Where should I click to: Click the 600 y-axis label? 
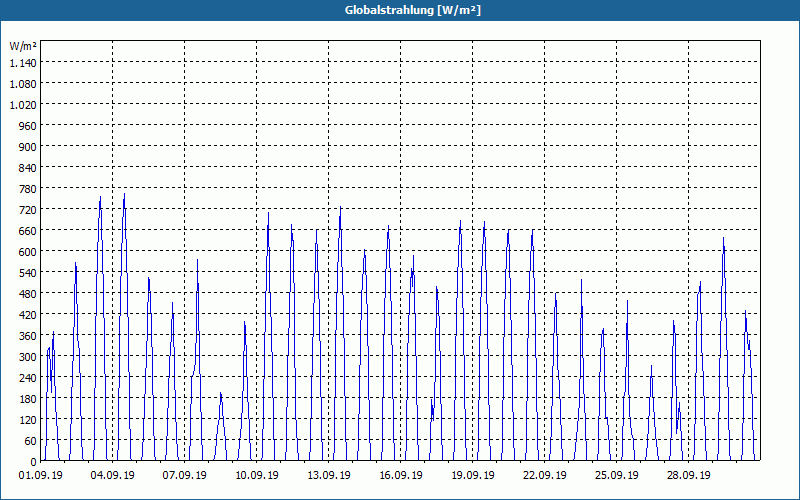click(29, 252)
